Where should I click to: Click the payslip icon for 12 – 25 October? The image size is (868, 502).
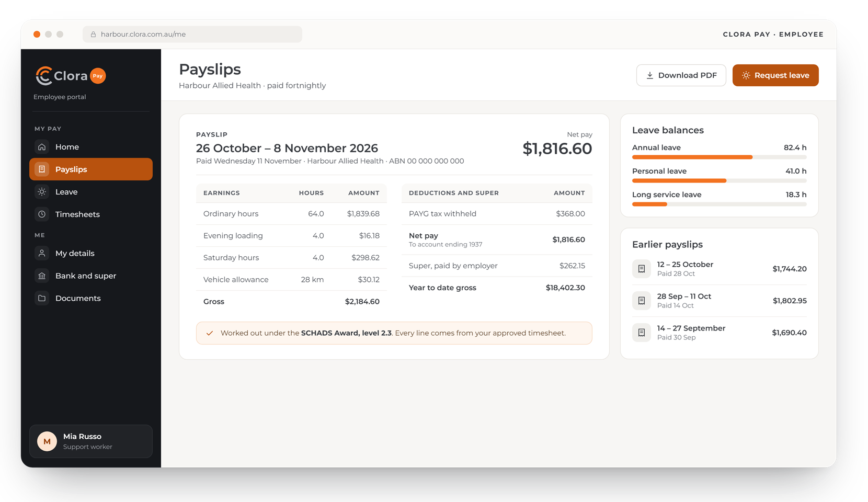(x=642, y=269)
